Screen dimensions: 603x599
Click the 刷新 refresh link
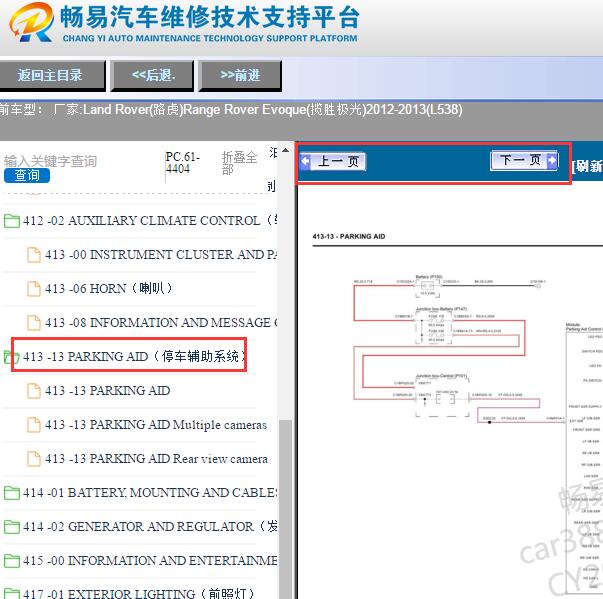click(x=587, y=166)
